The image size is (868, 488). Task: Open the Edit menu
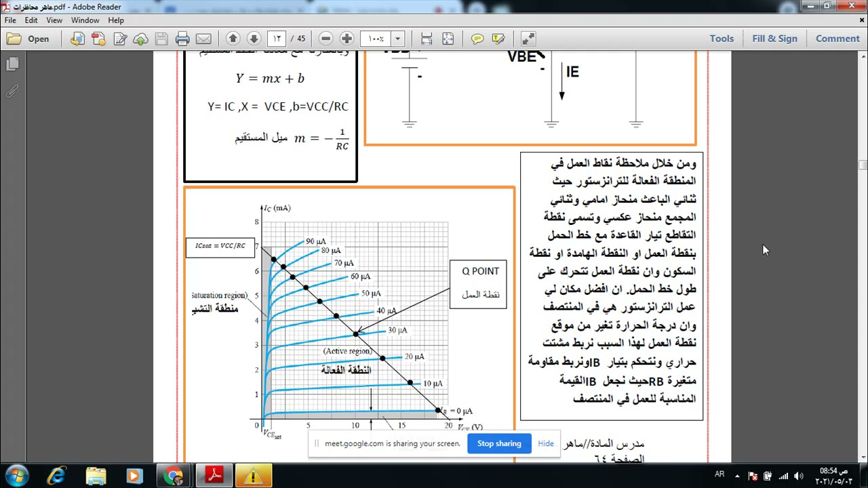(31, 20)
